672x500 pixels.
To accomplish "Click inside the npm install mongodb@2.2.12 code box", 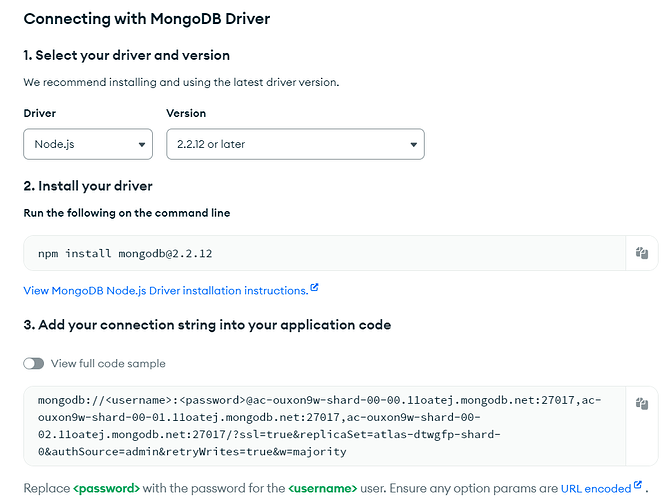I will (320, 254).
